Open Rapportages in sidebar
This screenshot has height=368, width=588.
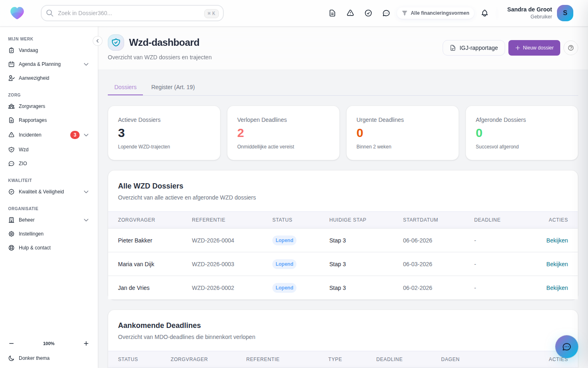[x=49, y=120]
